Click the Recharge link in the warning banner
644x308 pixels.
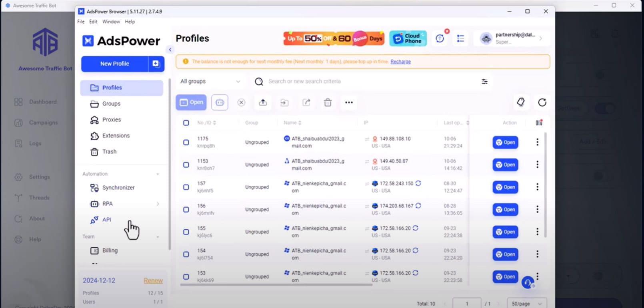[x=400, y=62]
